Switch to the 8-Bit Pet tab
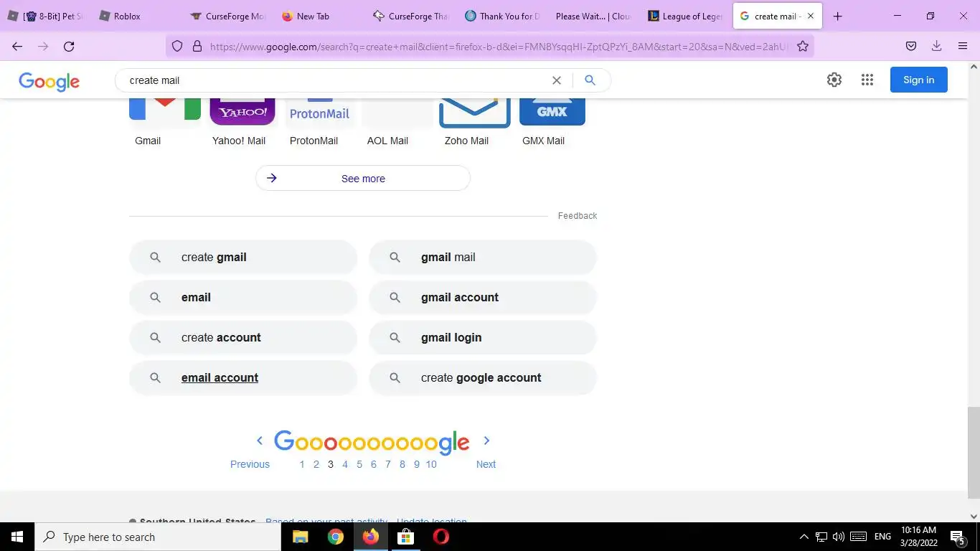This screenshot has height=551, width=980. pos(44,16)
